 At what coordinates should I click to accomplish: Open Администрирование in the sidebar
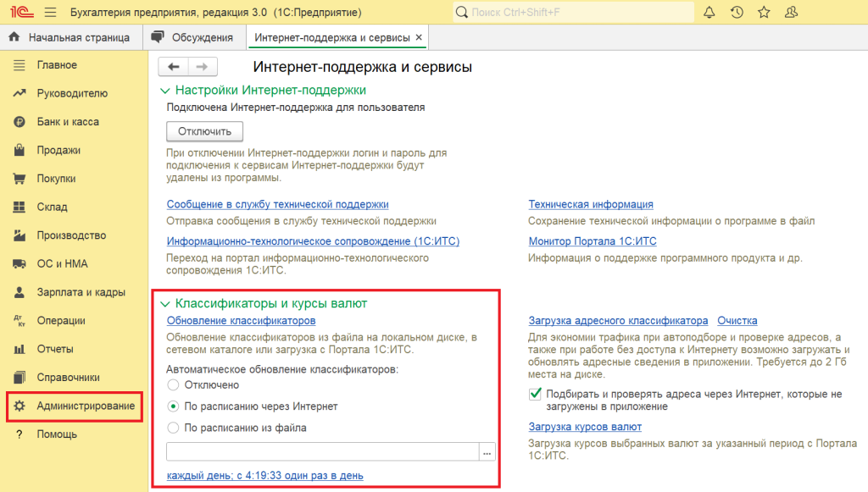[x=85, y=406]
